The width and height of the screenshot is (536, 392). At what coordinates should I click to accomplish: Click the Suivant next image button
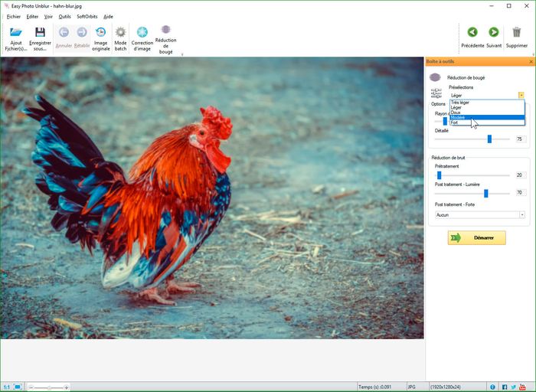494,32
